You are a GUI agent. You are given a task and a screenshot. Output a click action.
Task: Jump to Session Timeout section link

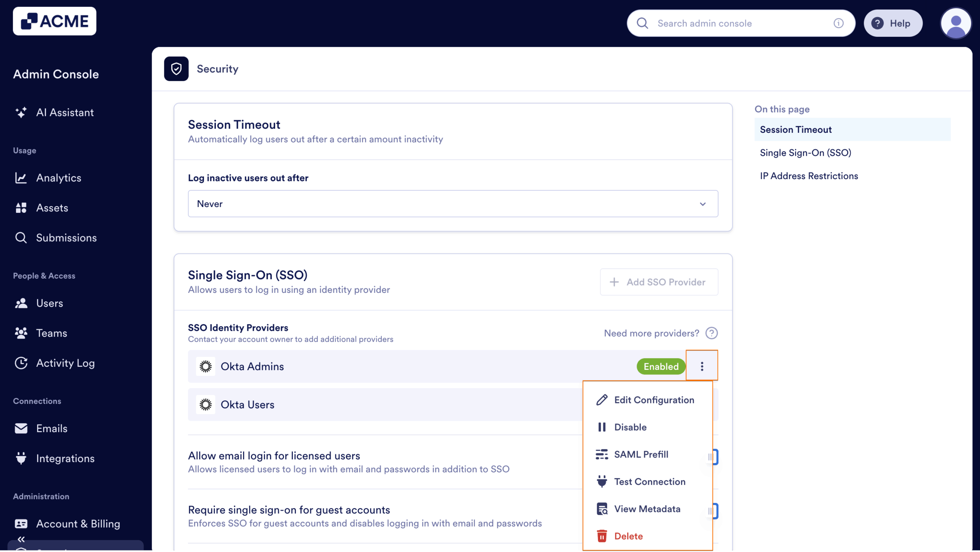pos(852,129)
